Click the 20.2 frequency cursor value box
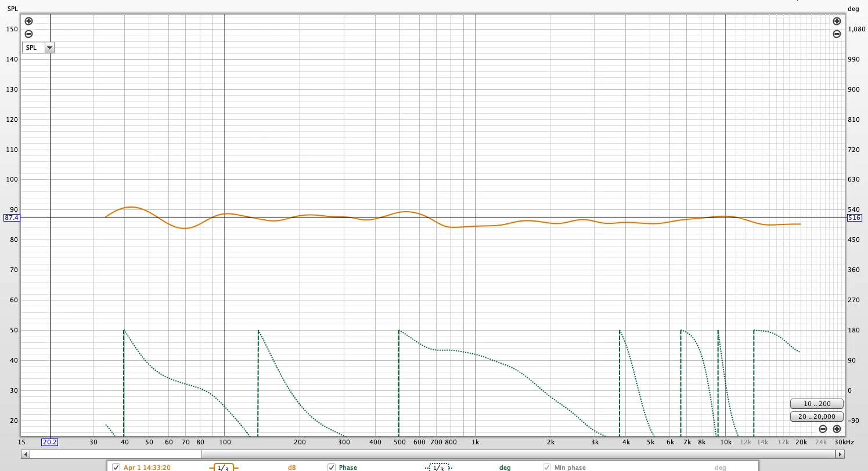This screenshot has width=868, height=471. pyautogui.click(x=49, y=442)
